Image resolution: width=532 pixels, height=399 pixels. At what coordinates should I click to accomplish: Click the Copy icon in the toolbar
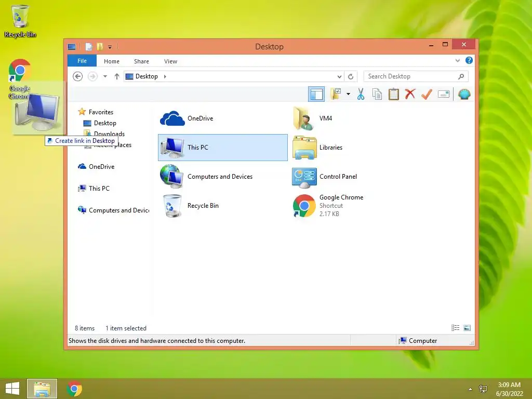(x=377, y=94)
